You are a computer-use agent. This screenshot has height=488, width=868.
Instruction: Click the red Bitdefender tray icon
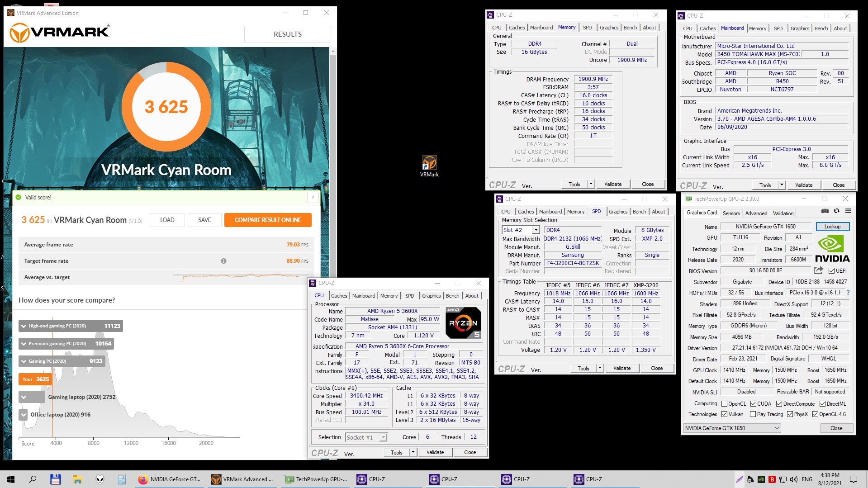tap(772, 479)
